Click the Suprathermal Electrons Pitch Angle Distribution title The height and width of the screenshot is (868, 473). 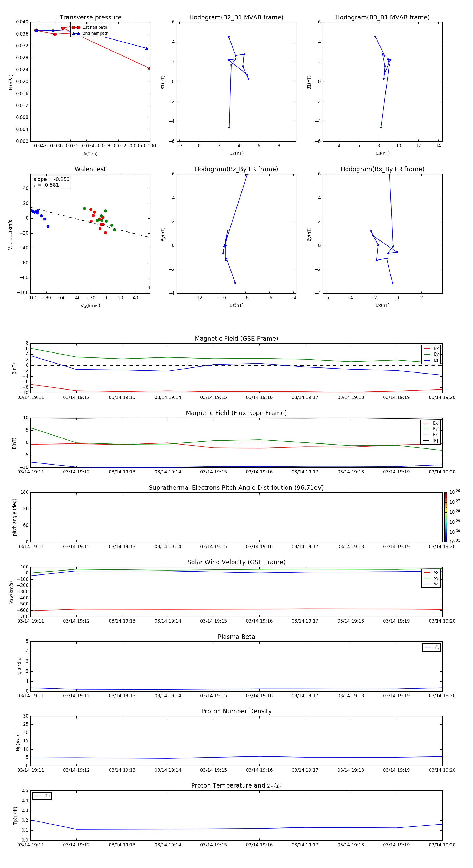[236, 488]
